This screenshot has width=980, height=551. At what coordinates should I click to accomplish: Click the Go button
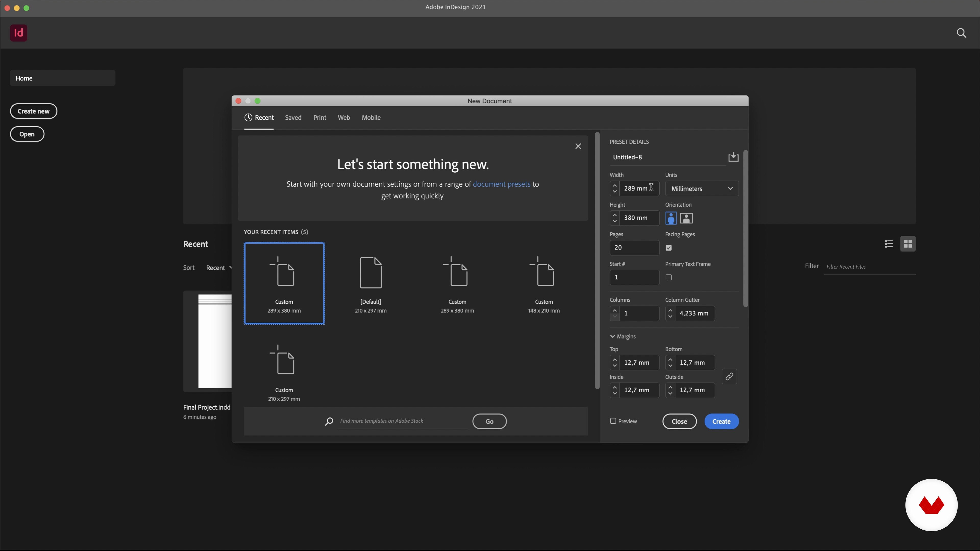tap(489, 421)
